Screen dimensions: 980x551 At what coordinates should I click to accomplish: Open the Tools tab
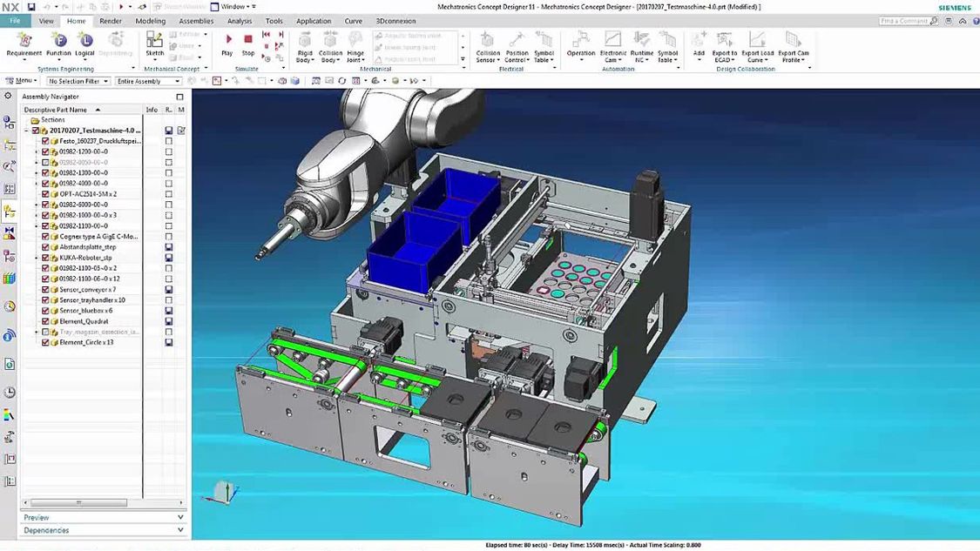point(274,21)
